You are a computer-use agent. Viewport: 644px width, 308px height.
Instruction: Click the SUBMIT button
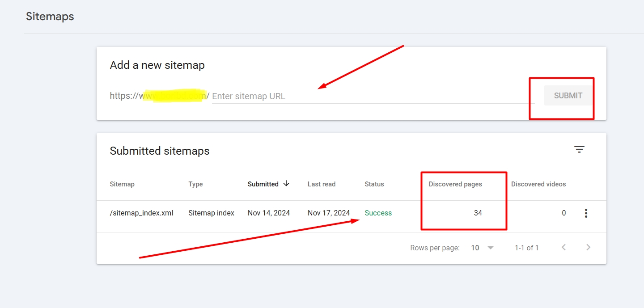[x=568, y=95]
